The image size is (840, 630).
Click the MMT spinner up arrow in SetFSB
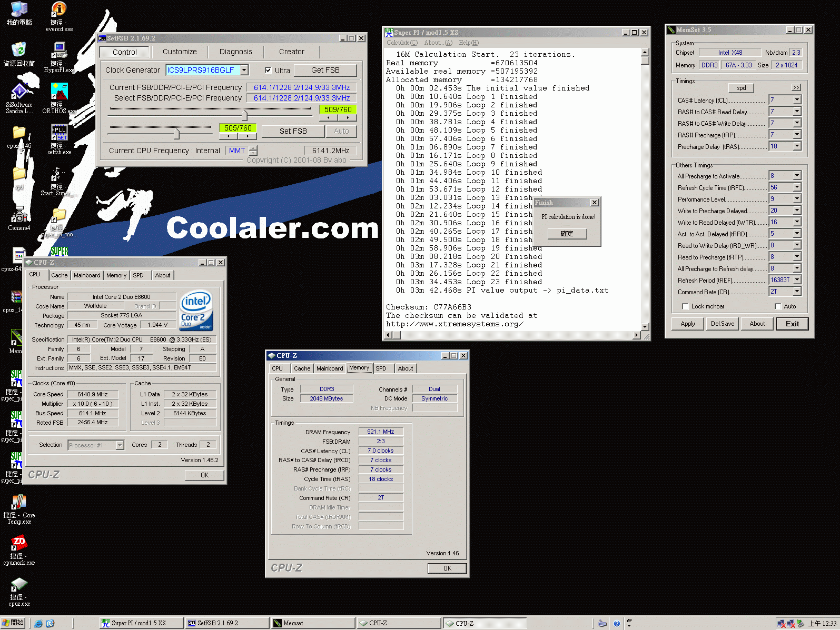pos(253,148)
